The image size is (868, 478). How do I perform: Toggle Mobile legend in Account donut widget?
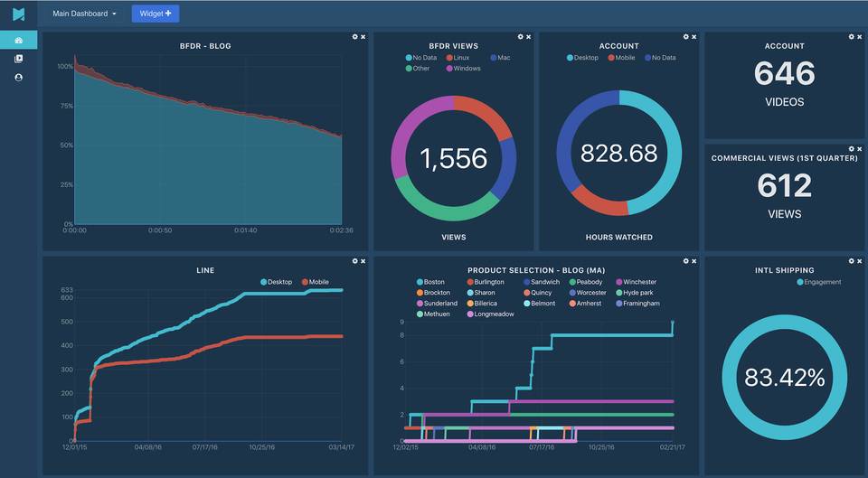point(621,58)
